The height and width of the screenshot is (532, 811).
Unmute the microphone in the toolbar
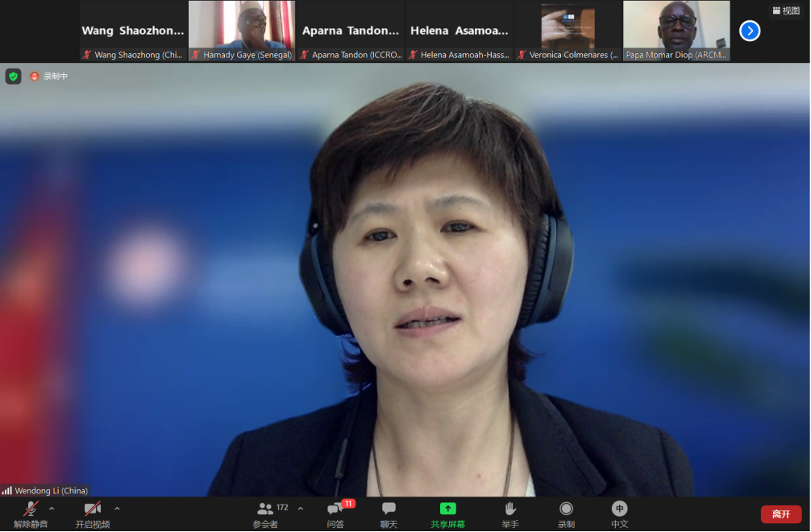click(31, 509)
